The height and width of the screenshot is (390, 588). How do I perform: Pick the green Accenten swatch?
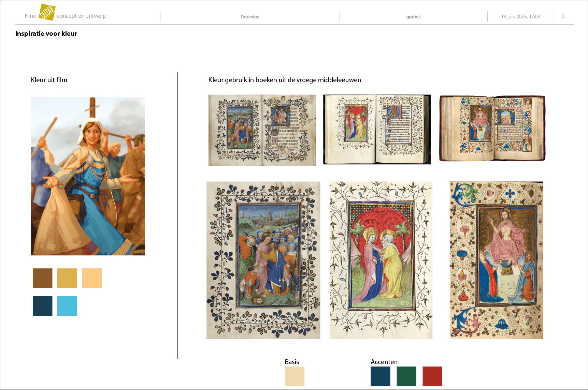click(406, 376)
